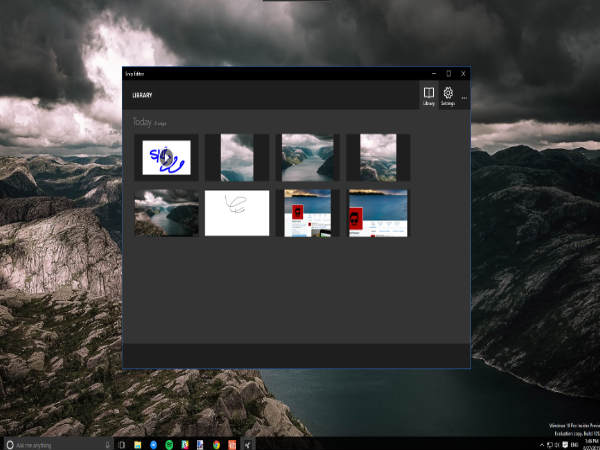The height and width of the screenshot is (450, 600).
Task: Open the last thumbnail in bottom row
Action: 378,213
